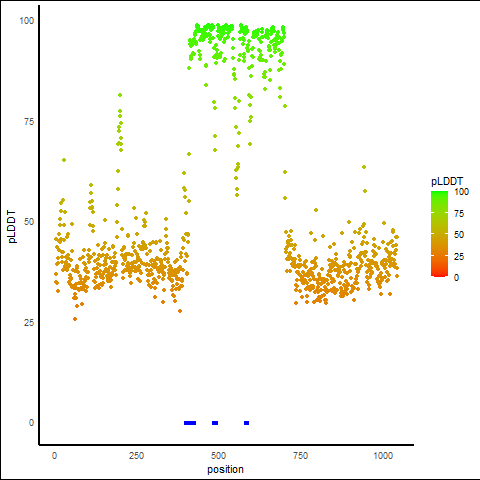Click the x-axis tick label 750
This screenshot has width=480, height=480.
point(300,456)
